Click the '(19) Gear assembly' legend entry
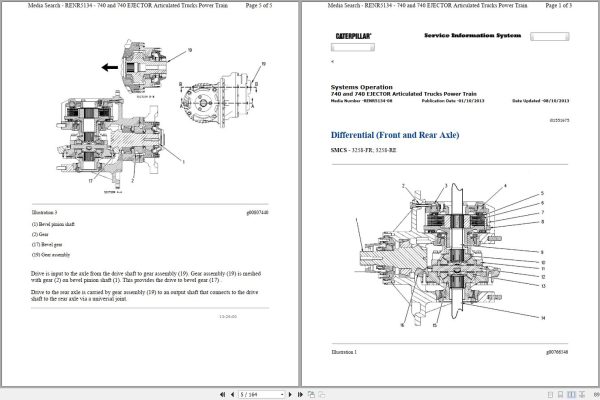Viewport: 600px width, 400px height. coord(51,255)
